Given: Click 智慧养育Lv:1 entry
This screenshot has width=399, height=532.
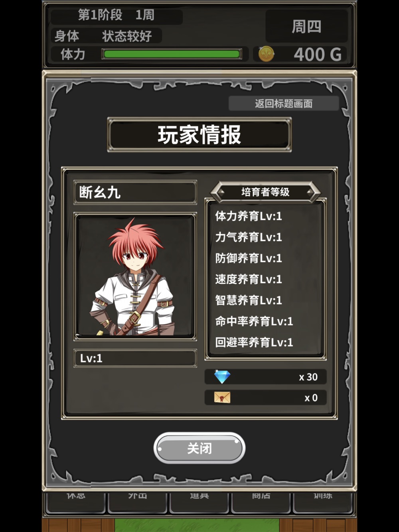Looking at the screenshot, I should (249, 300).
